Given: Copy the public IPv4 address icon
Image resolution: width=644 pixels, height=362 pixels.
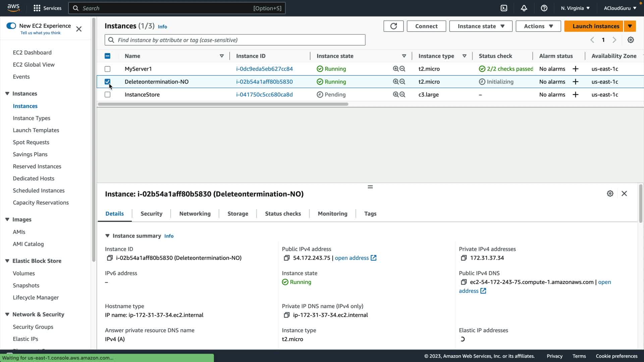Looking at the screenshot, I should pyautogui.click(x=286, y=258).
